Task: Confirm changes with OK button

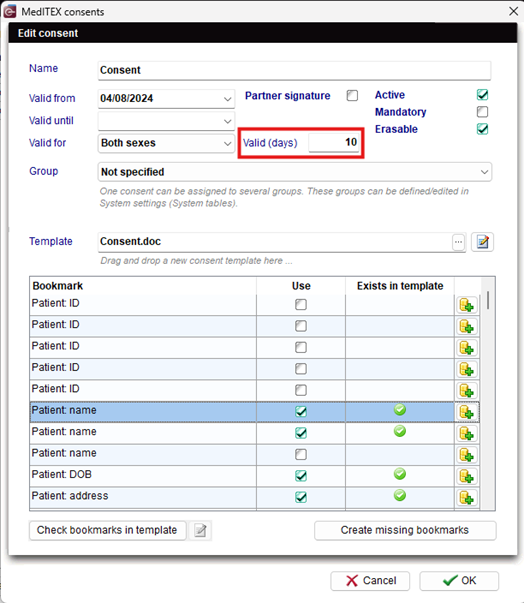Action: click(459, 581)
